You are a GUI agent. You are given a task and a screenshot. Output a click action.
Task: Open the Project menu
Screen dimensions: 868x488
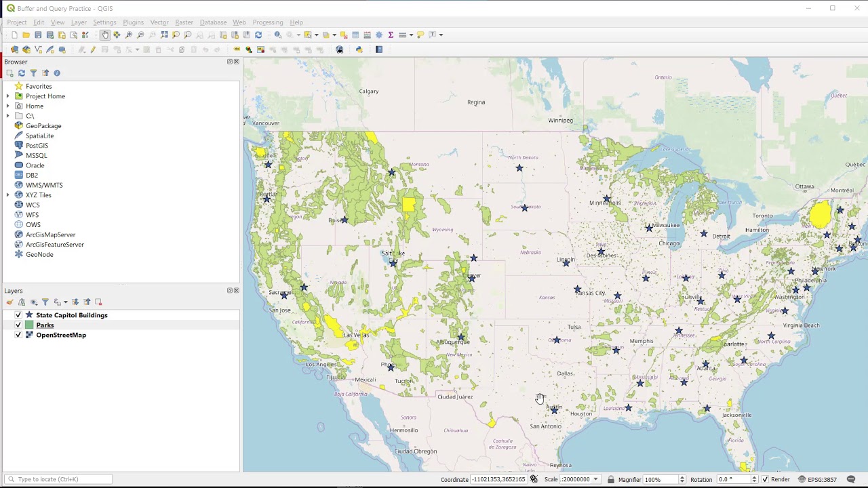pos(17,22)
